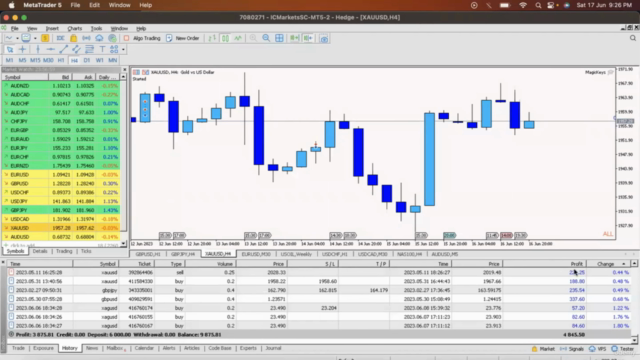Sort history by the Change column header
Image resolution: width=640 pixels, height=360 pixels.
pos(609,264)
